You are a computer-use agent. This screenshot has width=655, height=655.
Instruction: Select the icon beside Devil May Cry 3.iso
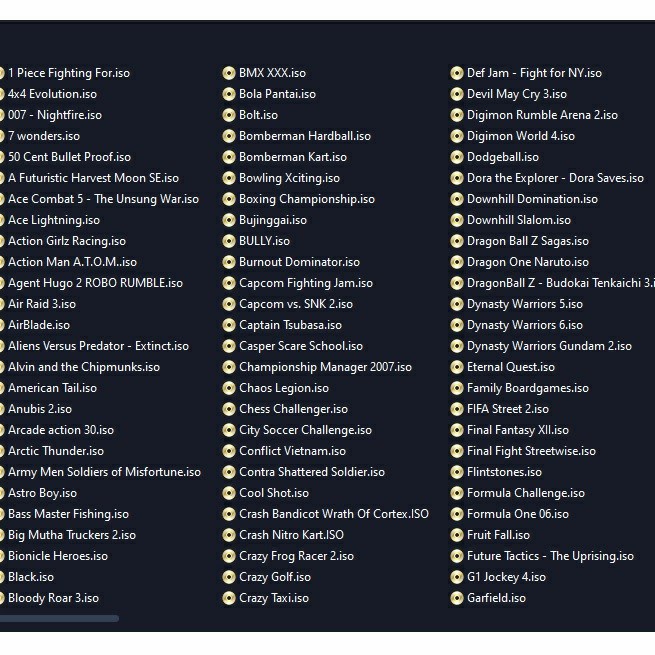pos(457,94)
